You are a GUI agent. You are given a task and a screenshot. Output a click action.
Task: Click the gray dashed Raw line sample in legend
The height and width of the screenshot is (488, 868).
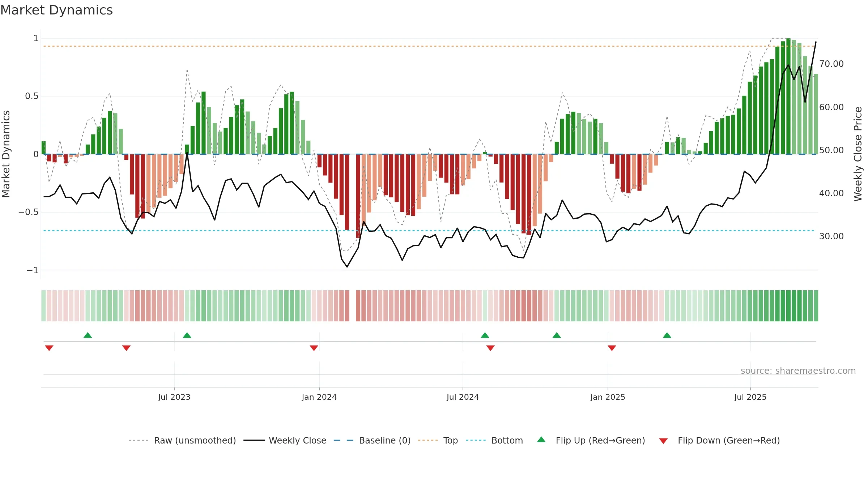tap(139, 440)
